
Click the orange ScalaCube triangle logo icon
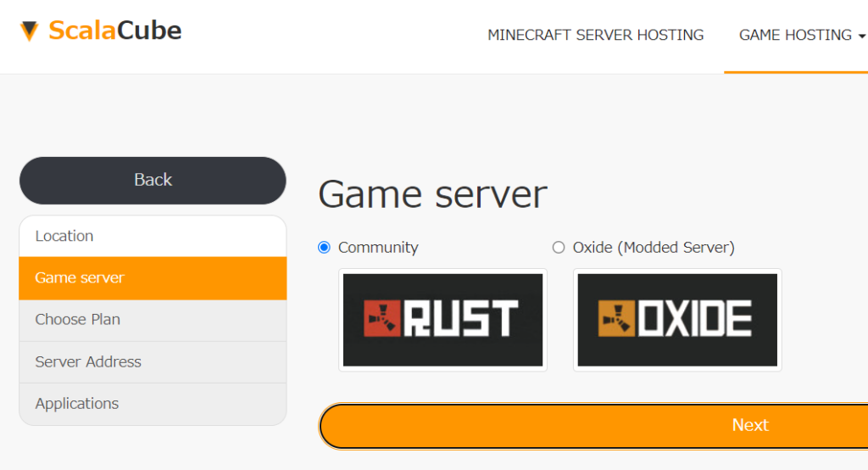(29, 31)
